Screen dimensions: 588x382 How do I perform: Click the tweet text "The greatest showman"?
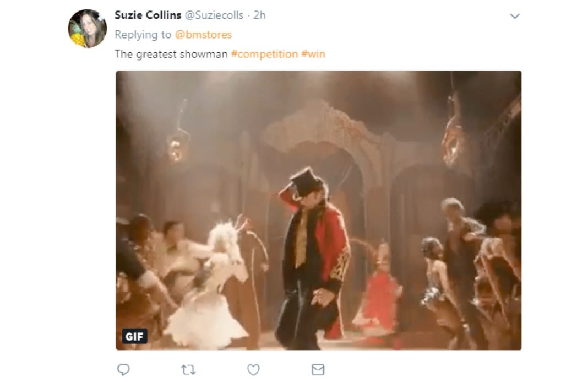171,54
